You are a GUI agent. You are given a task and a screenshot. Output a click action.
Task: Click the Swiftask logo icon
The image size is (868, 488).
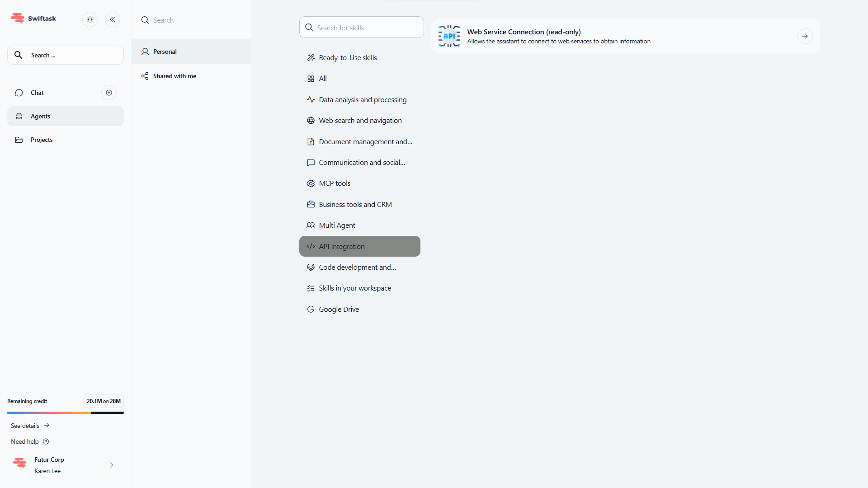(18, 18)
